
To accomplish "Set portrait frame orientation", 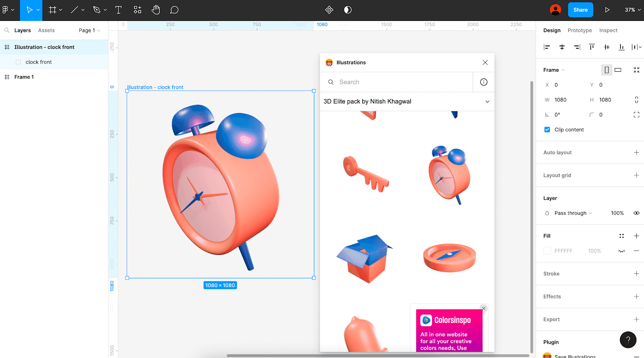I will (x=606, y=70).
